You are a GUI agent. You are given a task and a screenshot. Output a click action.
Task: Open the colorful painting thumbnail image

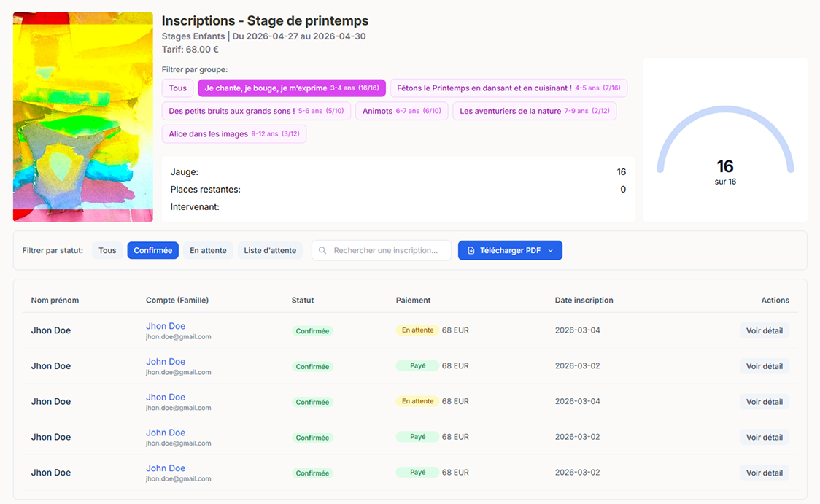click(x=83, y=117)
